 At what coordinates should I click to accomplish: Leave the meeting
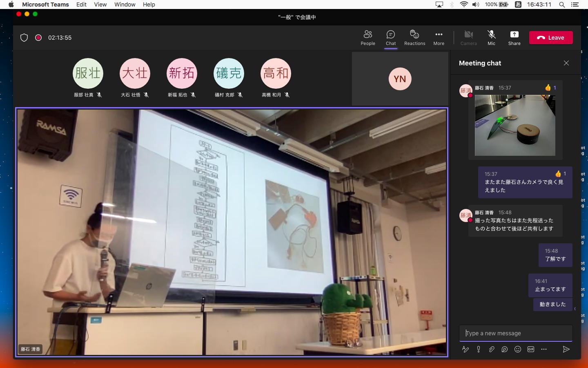point(551,38)
